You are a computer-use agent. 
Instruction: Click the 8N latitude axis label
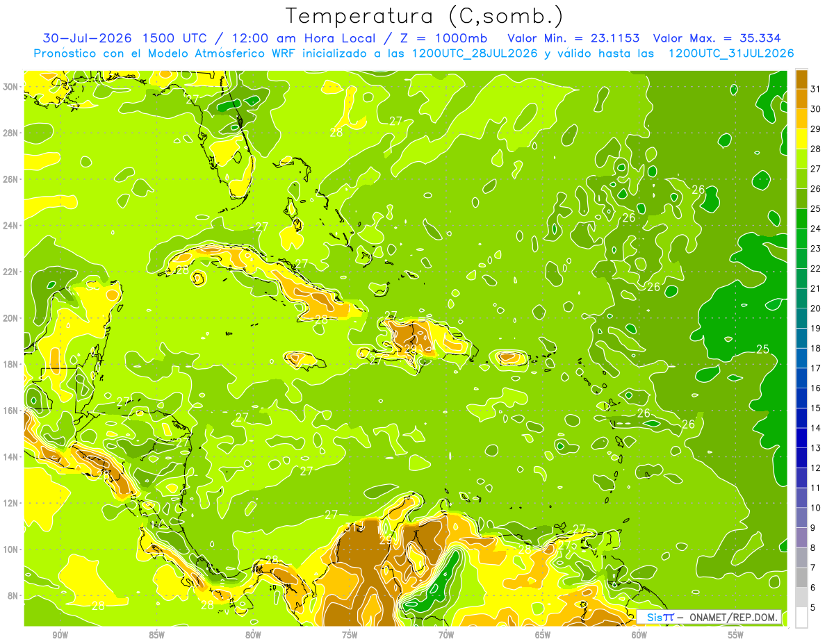pos(14,595)
